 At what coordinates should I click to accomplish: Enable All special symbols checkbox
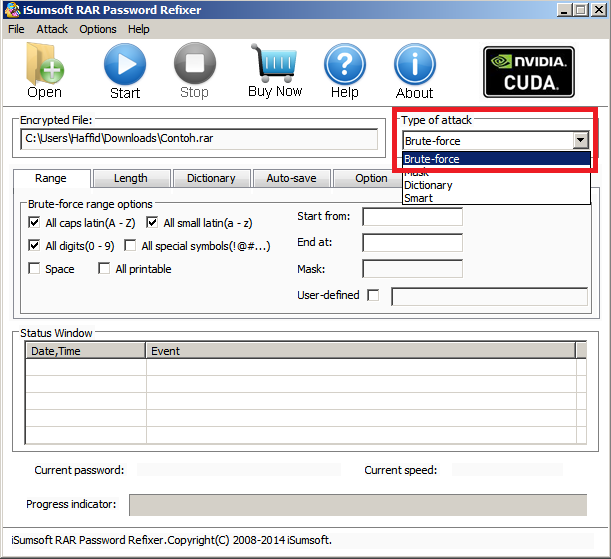[130, 245]
